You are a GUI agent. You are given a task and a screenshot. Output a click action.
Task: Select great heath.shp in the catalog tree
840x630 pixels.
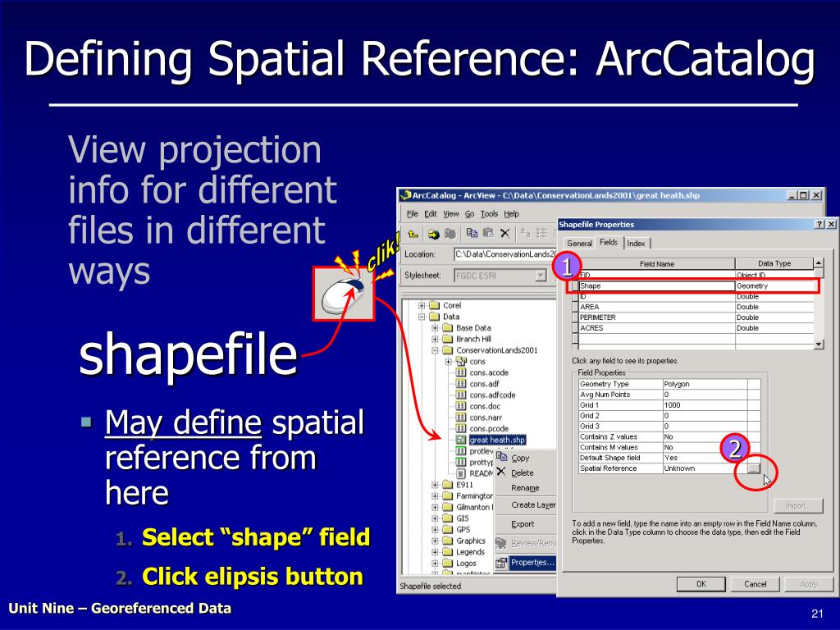pos(497,440)
